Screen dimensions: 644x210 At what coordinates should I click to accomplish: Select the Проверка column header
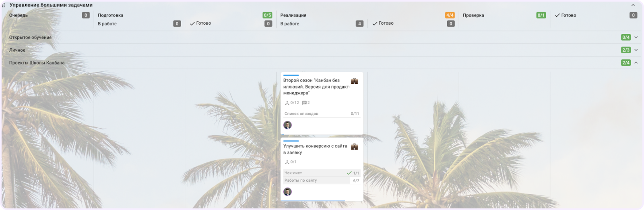(473, 15)
